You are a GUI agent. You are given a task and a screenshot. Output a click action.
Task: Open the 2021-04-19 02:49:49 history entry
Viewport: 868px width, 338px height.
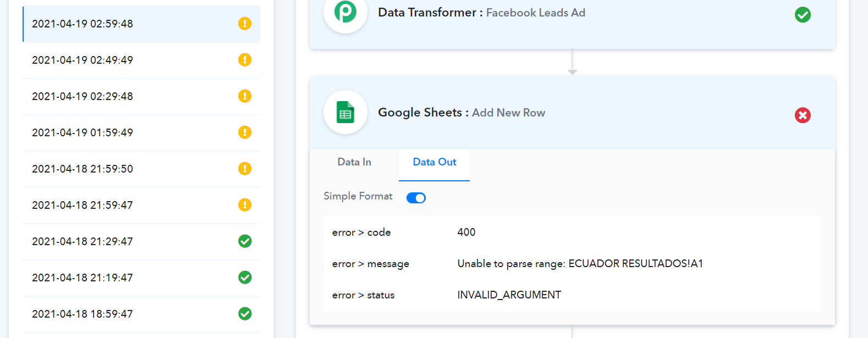coord(141,60)
